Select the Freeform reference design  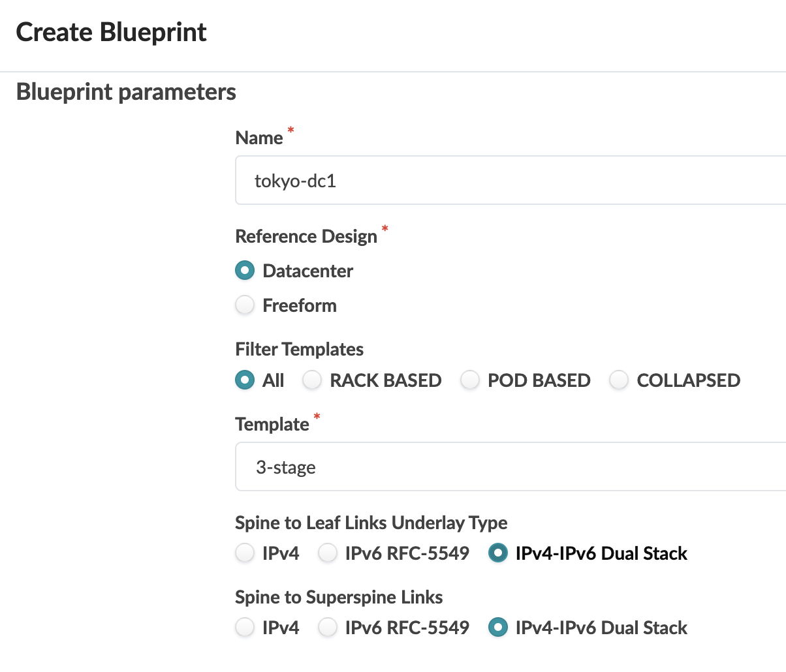tap(245, 305)
